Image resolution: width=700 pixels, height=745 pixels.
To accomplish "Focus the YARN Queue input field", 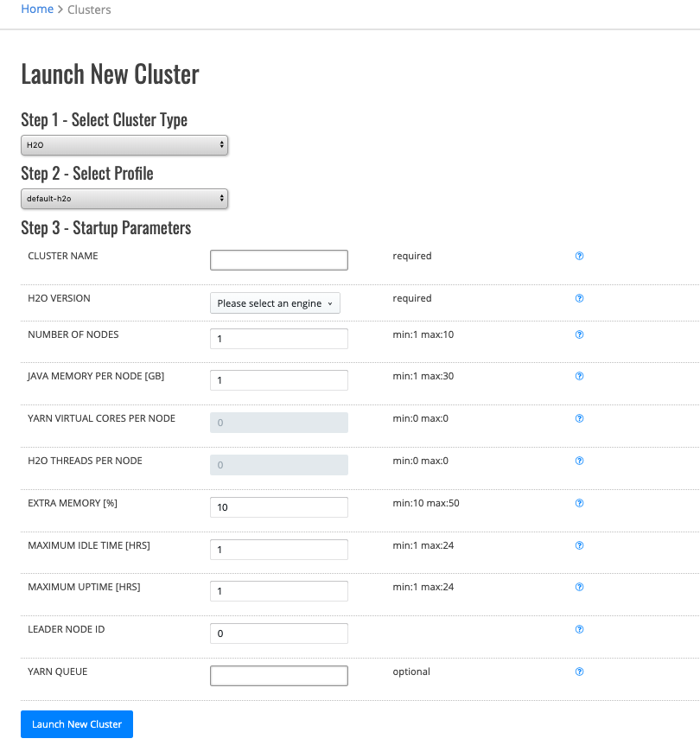I will point(279,676).
